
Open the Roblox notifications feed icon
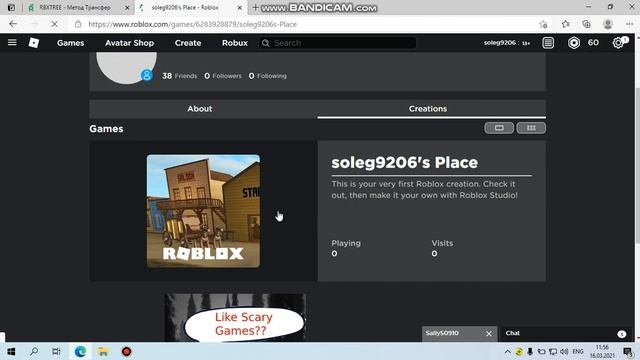pyautogui.click(x=548, y=42)
